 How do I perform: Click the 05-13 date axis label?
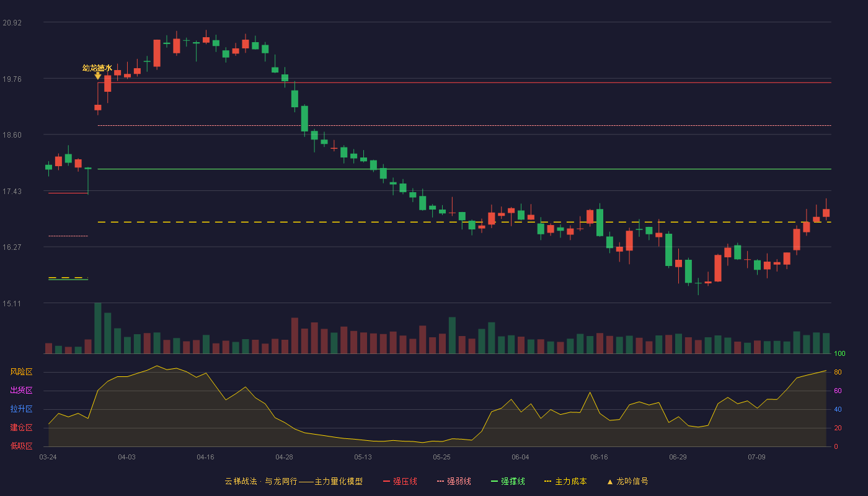363,457
